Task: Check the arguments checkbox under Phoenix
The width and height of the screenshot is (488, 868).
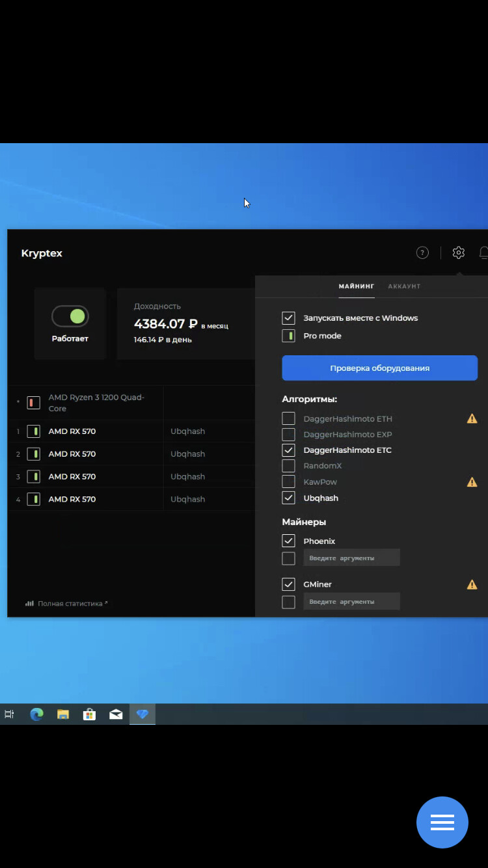Action: [288, 558]
